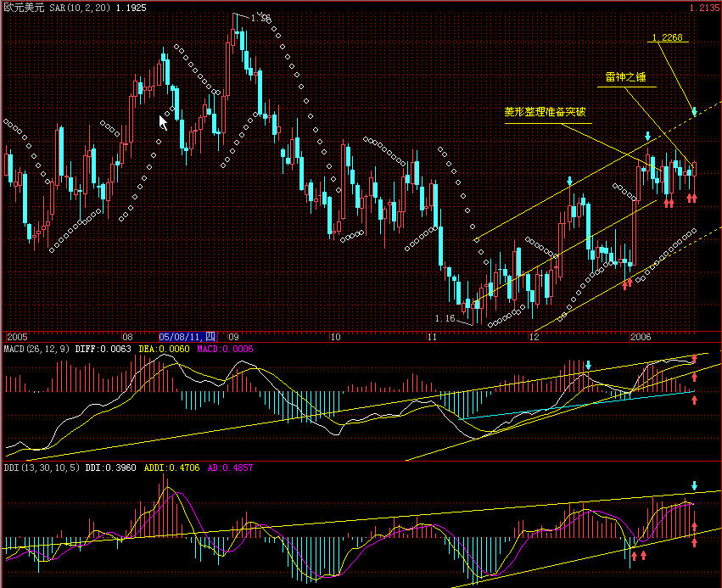
Task: Click the DIFF:0.0063 value
Action: coord(104,349)
